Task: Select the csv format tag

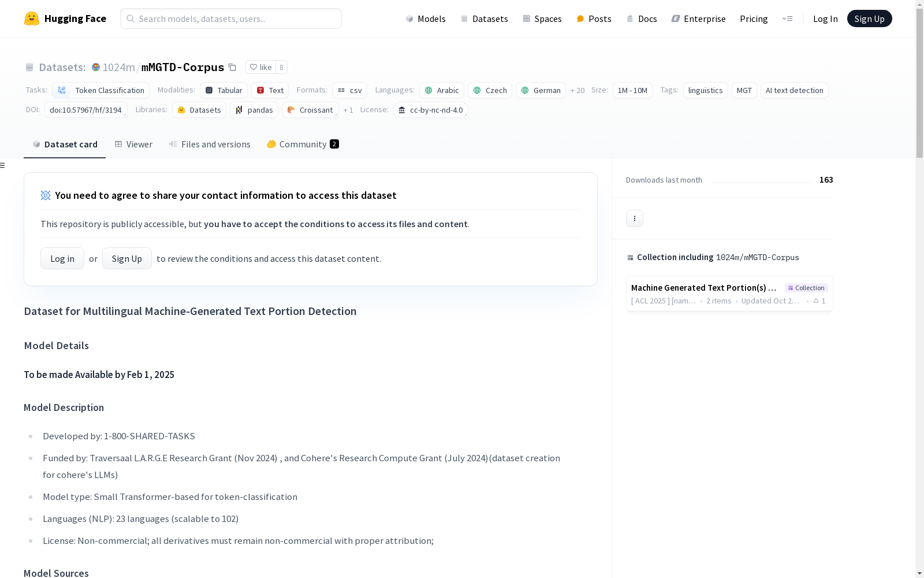Action: pyautogui.click(x=349, y=90)
